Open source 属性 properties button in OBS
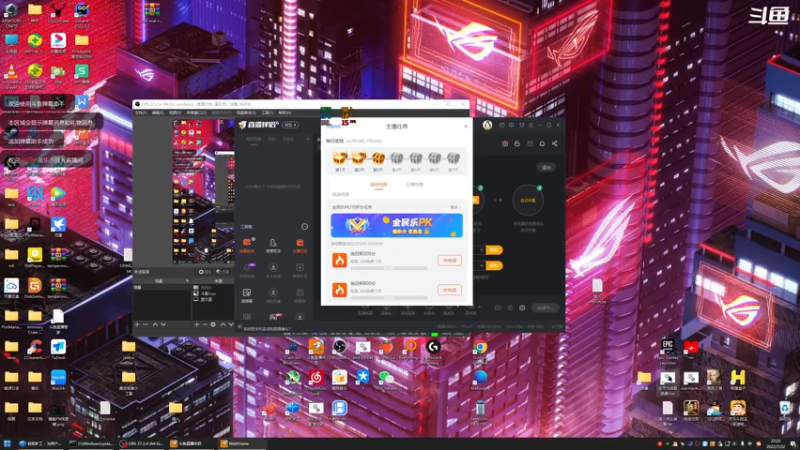 click(205, 272)
